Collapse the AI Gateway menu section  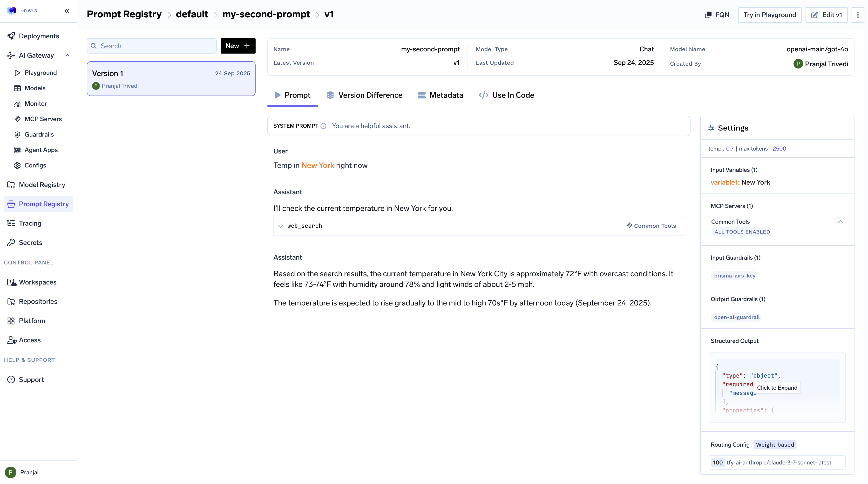click(68, 55)
